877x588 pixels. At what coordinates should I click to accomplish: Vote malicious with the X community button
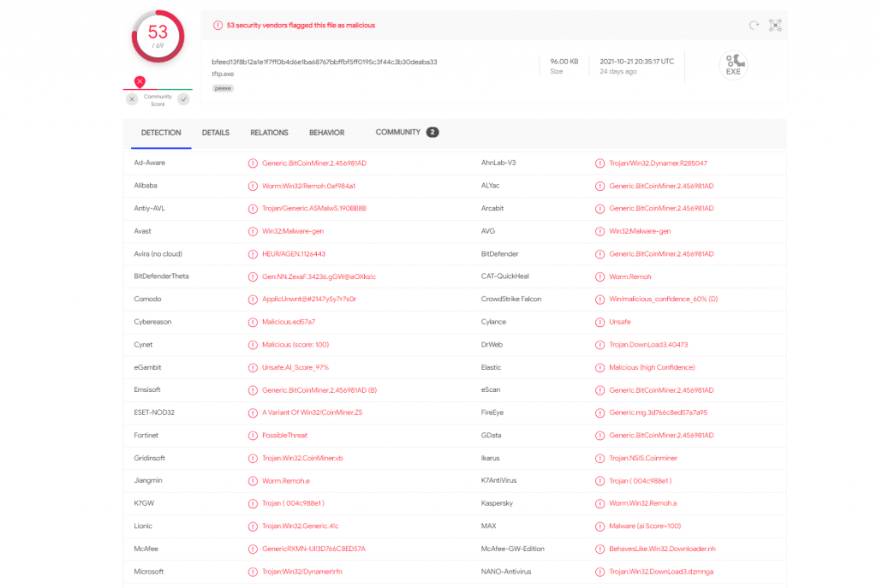coord(132,99)
